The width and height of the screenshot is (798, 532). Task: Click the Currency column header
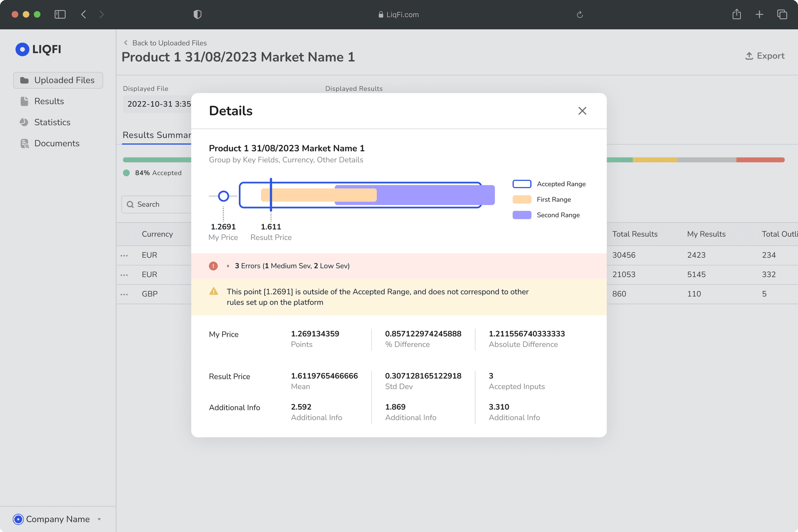click(157, 234)
